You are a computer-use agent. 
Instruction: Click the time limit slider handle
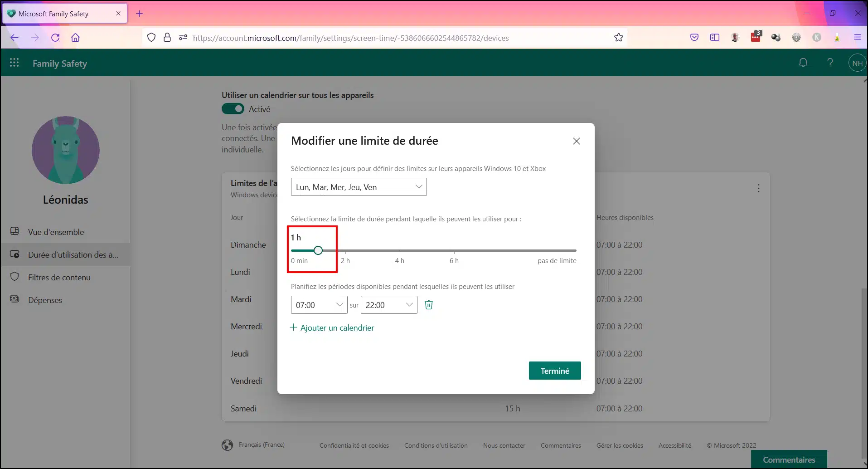coord(318,250)
